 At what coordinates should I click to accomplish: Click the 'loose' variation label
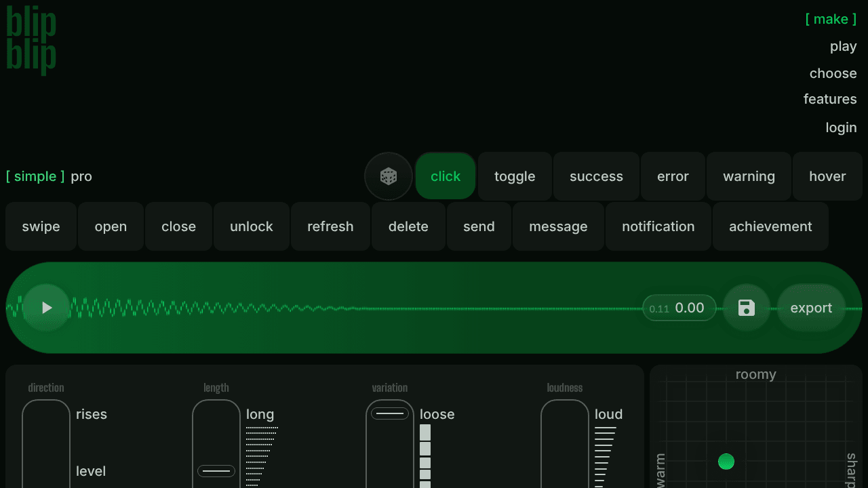(437, 414)
